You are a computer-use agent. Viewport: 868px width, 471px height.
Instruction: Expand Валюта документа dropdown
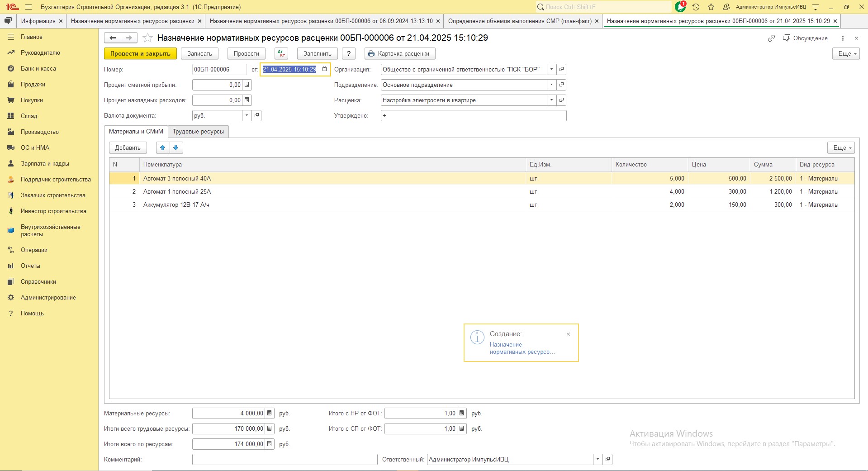247,115
